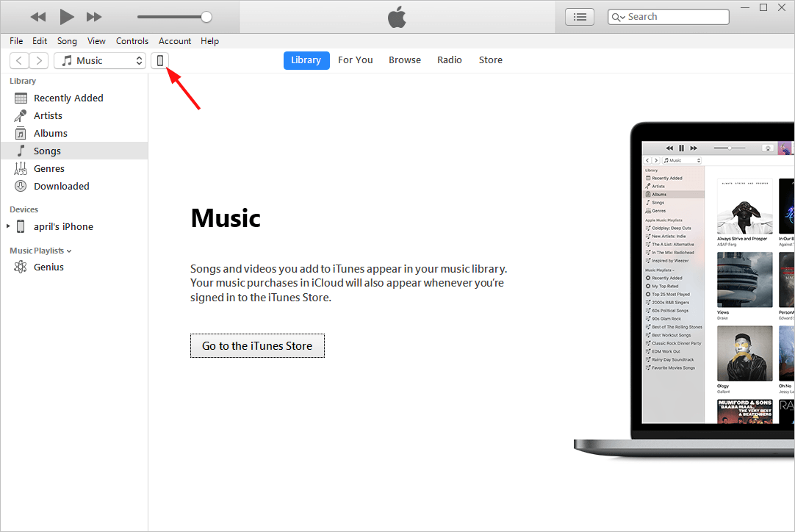Switch to the For You tab
Screen dimensions: 795x532
click(x=356, y=60)
